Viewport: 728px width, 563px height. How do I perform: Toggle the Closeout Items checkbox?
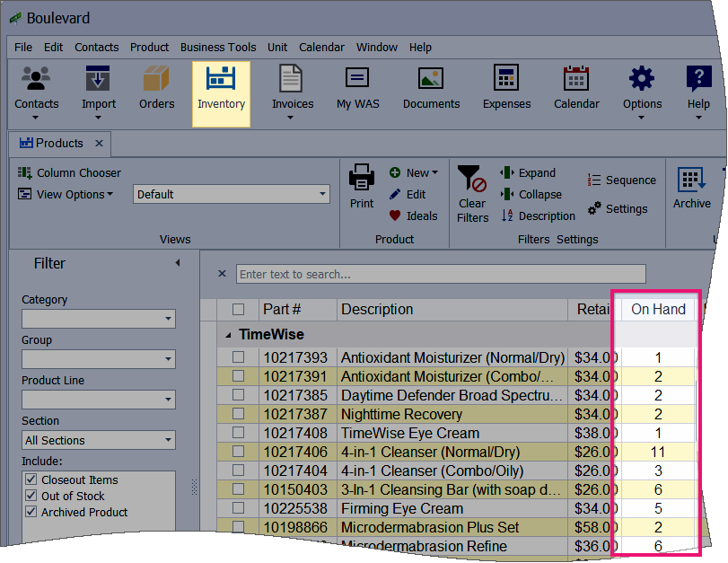coord(31,479)
